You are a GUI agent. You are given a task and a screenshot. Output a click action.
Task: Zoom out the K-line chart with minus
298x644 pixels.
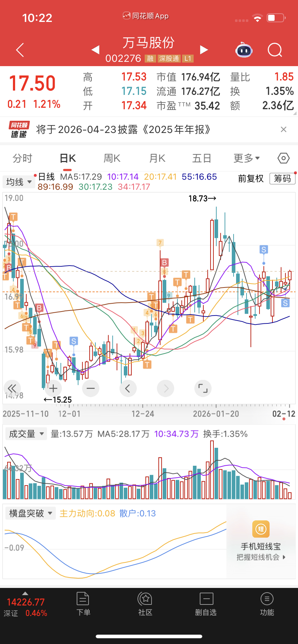91,388
